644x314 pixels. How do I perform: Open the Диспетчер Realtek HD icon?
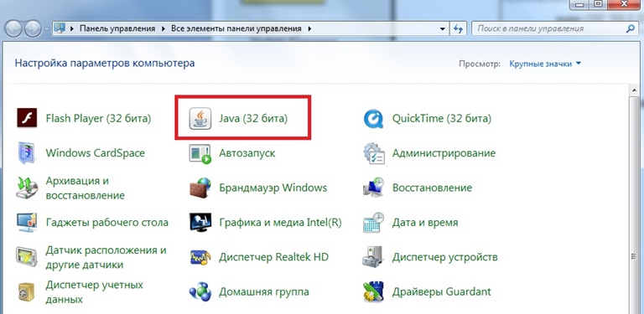coord(200,257)
